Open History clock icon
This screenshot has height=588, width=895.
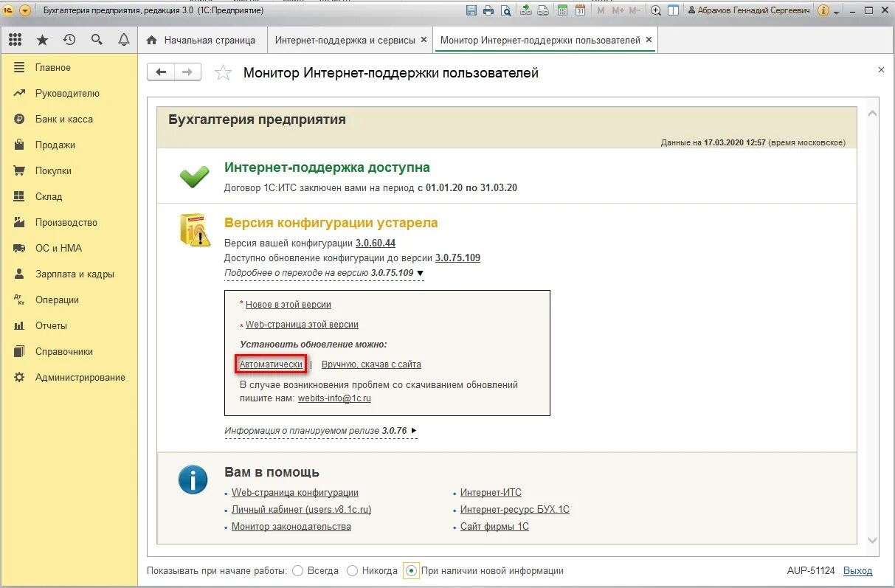pyautogui.click(x=69, y=40)
